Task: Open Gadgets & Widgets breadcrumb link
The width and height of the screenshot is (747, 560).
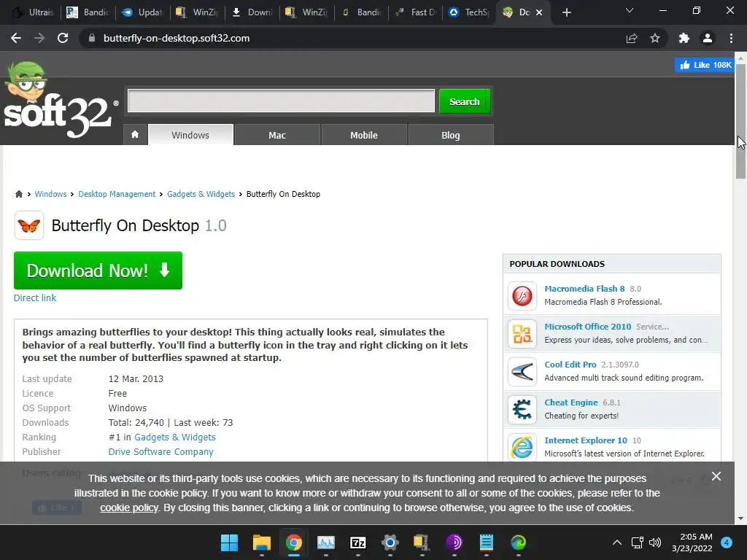Action: point(201,194)
